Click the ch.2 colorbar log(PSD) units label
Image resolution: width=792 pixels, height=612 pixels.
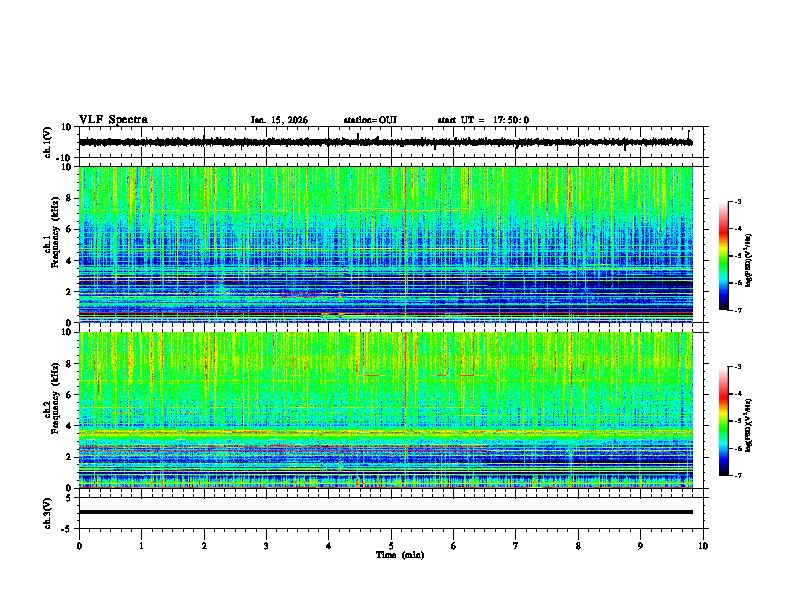749,425
